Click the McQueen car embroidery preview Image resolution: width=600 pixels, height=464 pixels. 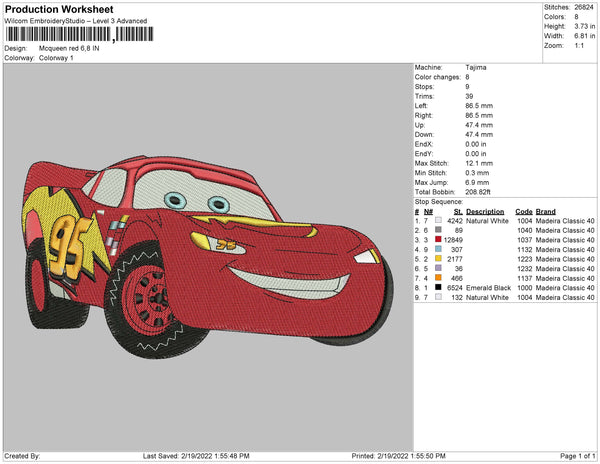point(207,256)
